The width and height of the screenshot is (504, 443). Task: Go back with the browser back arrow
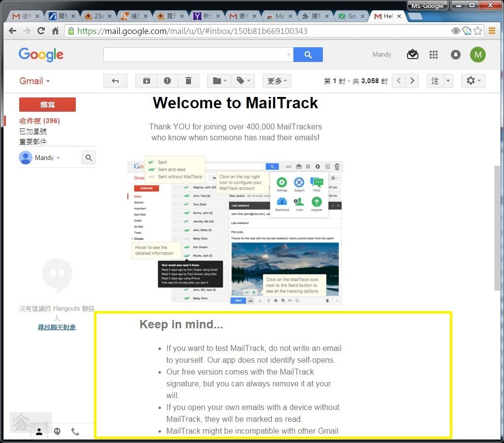pyautogui.click(x=12, y=31)
